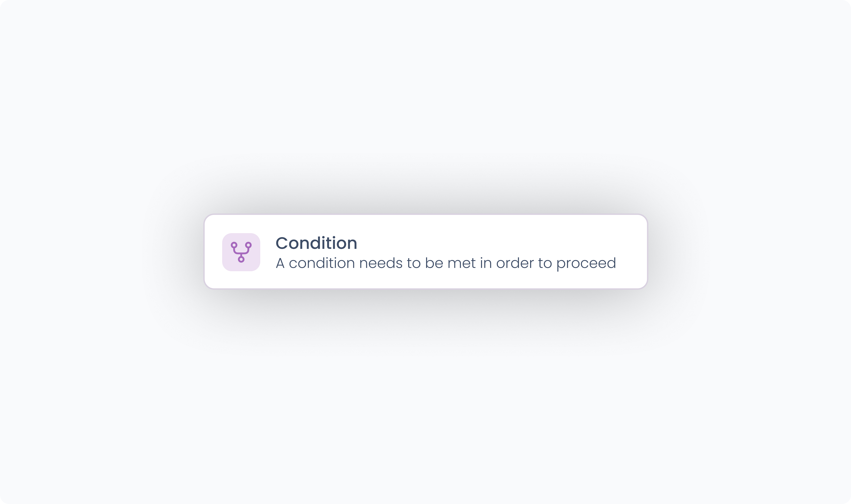The image size is (851, 504).
Task: Choose the Condition node card
Action: pyautogui.click(x=425, y=252)
